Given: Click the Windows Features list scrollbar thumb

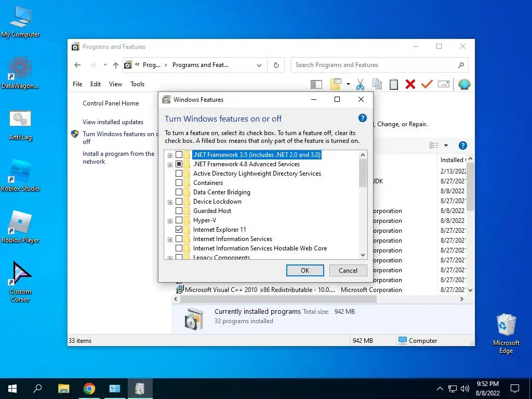Looking at the screenshot, I should tap(363, 173).
